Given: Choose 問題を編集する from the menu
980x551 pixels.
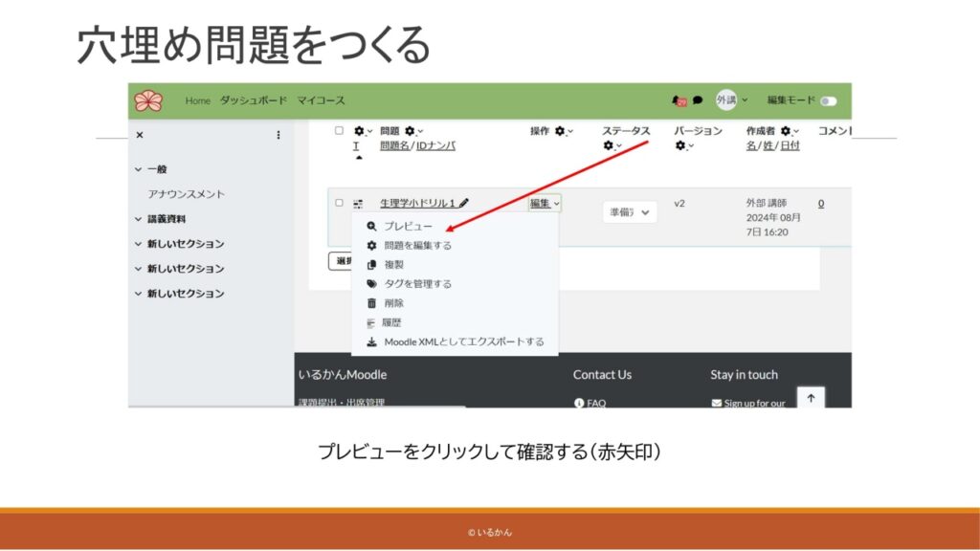Looking at the screenshot, I should tap(417, 246).
